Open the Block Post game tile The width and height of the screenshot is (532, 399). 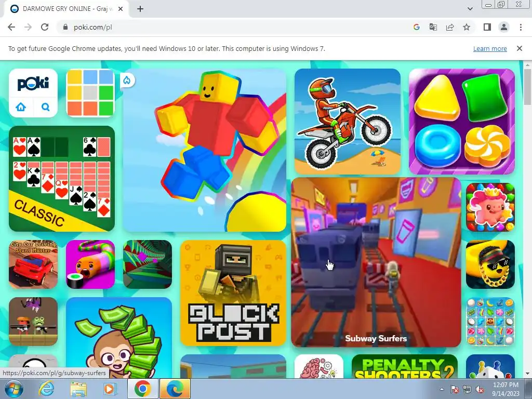pyautogui.click(x=233, y=293)
